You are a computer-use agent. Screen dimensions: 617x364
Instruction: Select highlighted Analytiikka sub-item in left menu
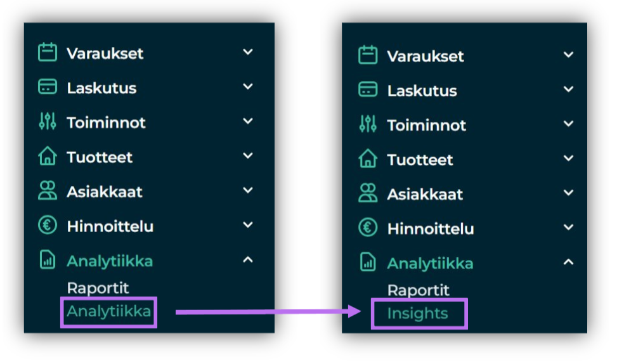coord(109,311)
